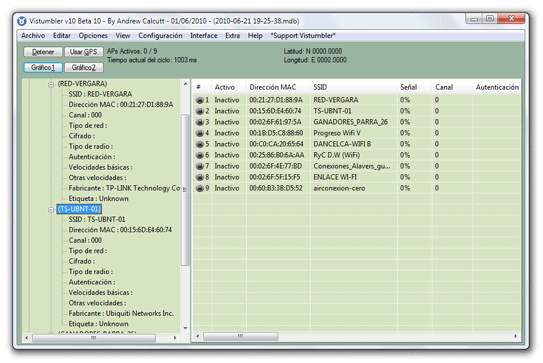Screen dimensions: 543x363
Task: Minimize the Vistumbler window
Action: [x=474, y=19]
